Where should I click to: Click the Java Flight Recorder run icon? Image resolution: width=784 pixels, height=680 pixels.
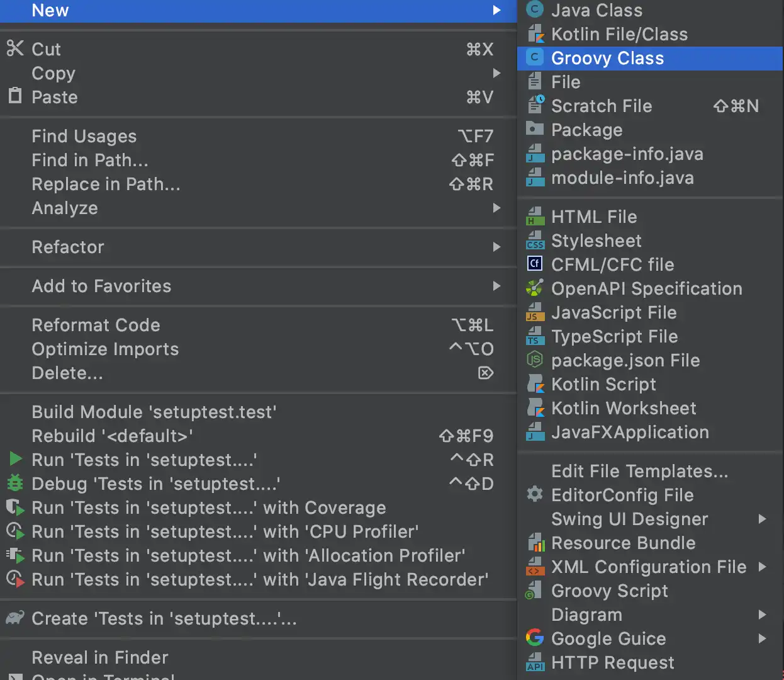15,579
